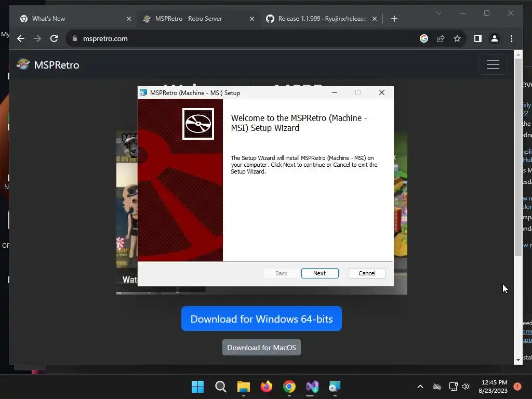The height and width of the screenshot is (399, 532).
Task: Close the What's New tab
Action: [x=129, y=19]
